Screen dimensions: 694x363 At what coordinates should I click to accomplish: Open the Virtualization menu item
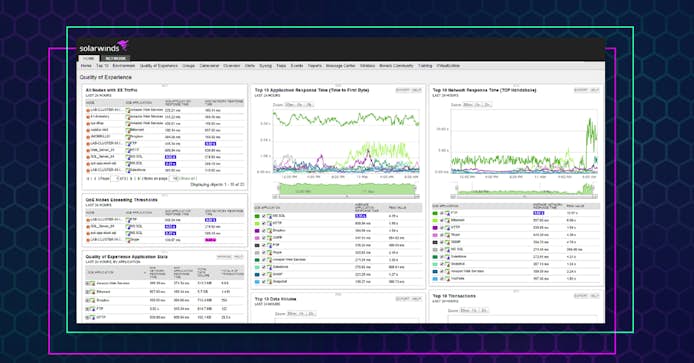(448, 66)
